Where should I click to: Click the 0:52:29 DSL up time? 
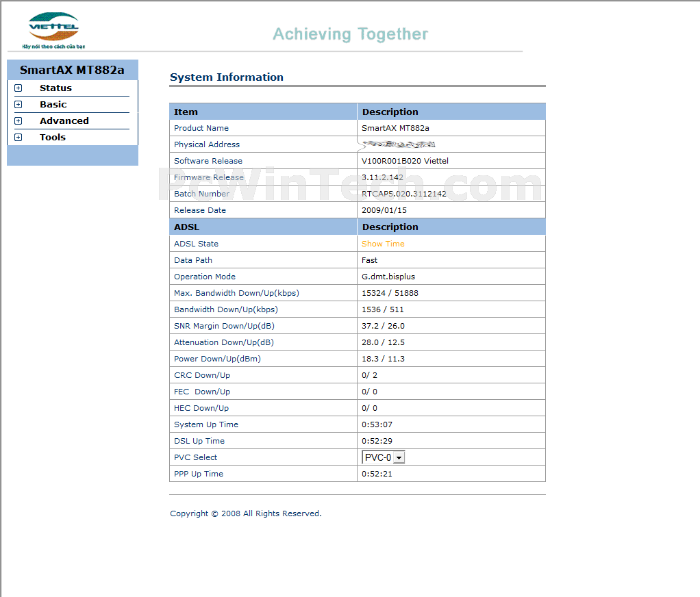tap(377, 442)
